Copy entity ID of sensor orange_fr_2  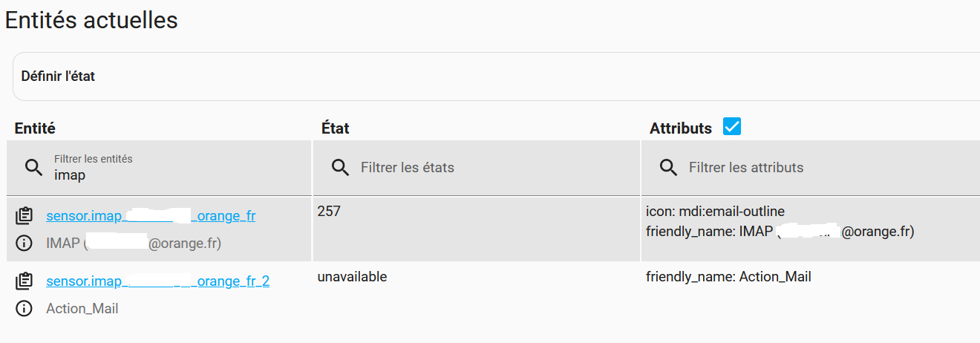click(x=24, y=281)
